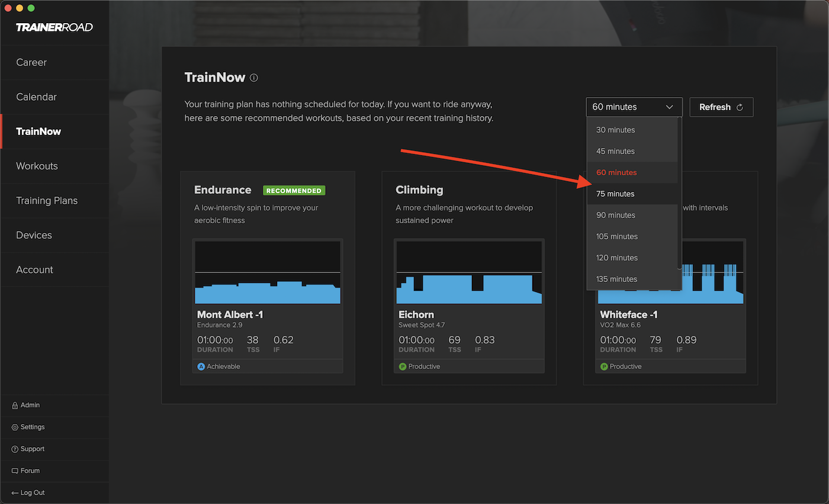Screen dimensions: 829x504
Task: Click the Mont Albert -1 workout title
Action: coord(230,314)
